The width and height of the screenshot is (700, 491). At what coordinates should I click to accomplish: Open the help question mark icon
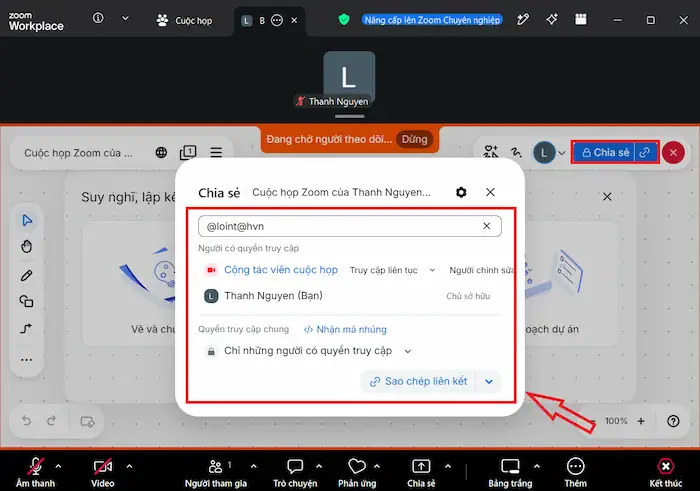673,421
